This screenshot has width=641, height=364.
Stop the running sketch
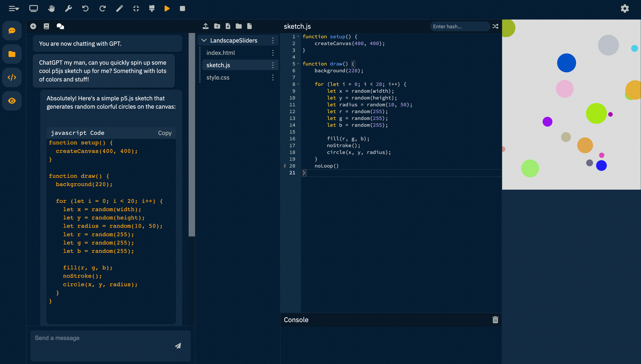point(182,9)
